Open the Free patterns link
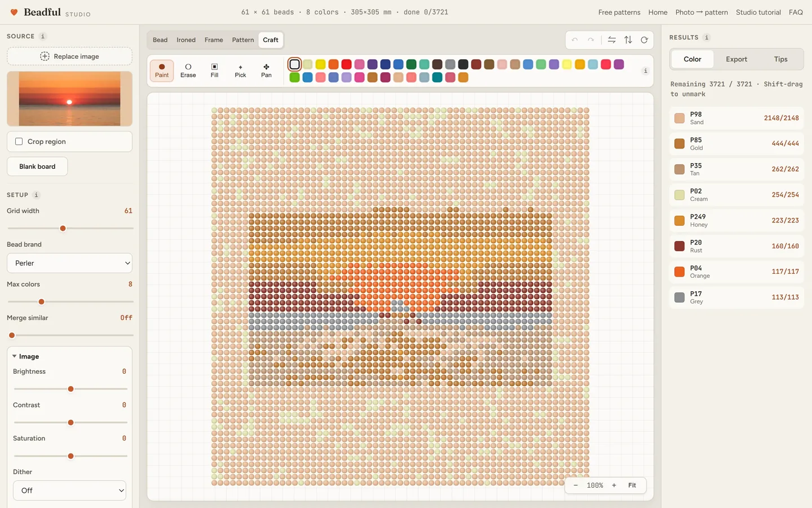This screenshot has height=508, width=812. [619, 12]
